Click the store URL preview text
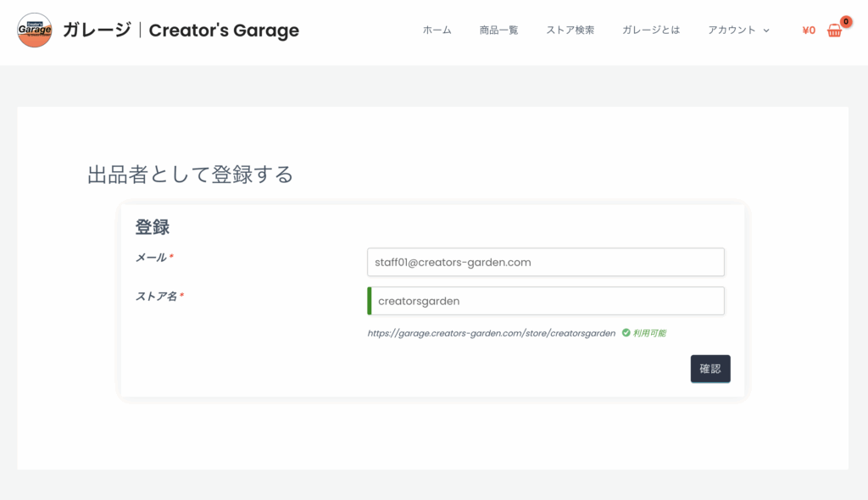This screenshot has width=868, height=500. click(x=491, y=333)
